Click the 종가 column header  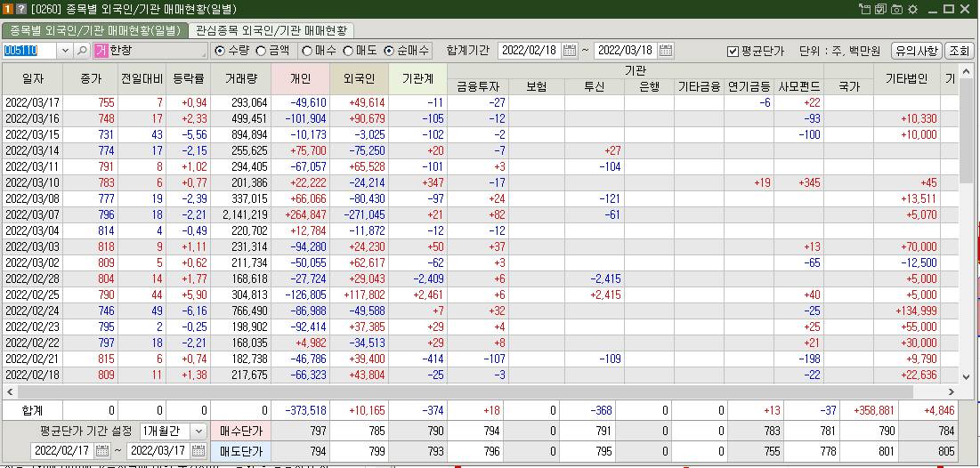90,78
